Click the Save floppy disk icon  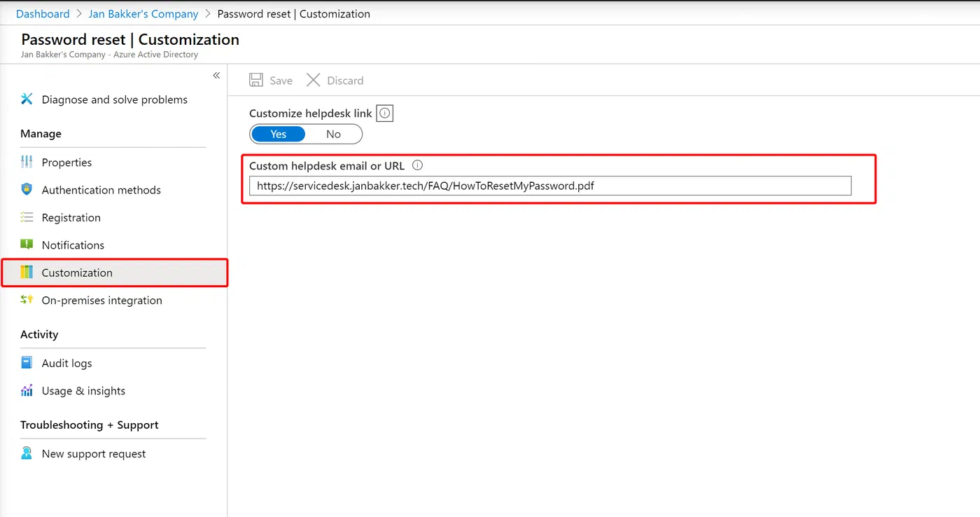[256, 80]
